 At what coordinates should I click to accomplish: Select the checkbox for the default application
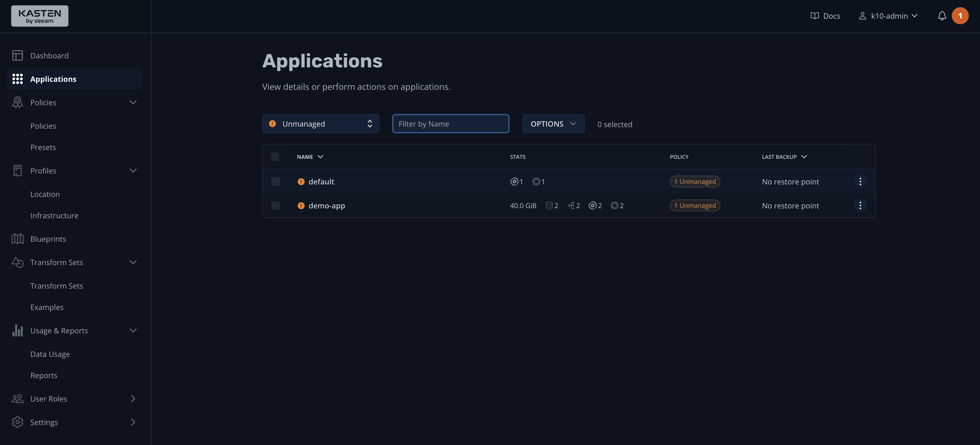[275, 181]
